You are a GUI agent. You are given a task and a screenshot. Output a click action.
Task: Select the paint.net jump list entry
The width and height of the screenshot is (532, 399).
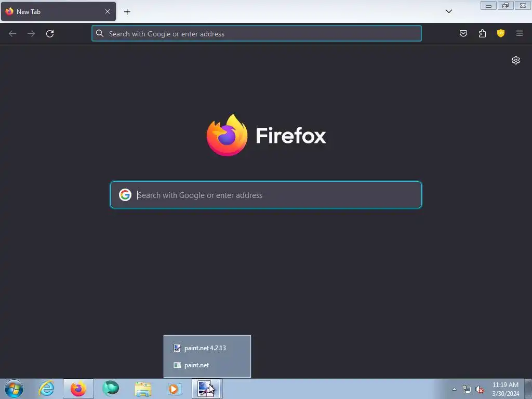[207, 365]
